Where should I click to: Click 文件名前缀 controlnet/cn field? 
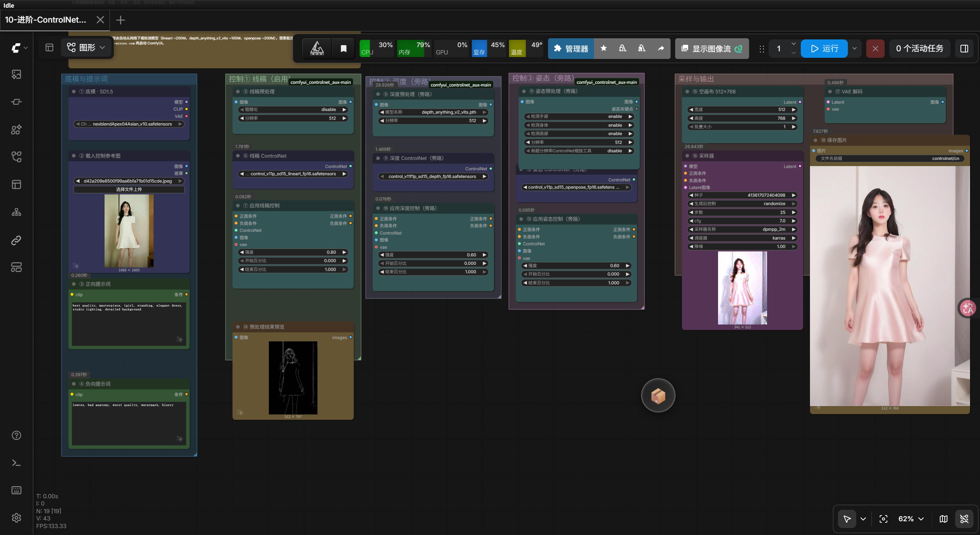pyautogui.click(x=890, y=158)
